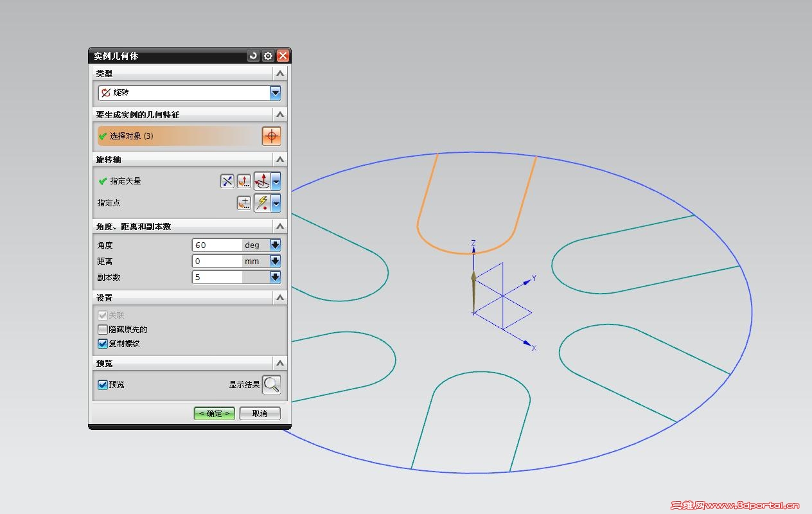Click the 副本数 label
Screen dimensions: 812x514
pos(109,278)
